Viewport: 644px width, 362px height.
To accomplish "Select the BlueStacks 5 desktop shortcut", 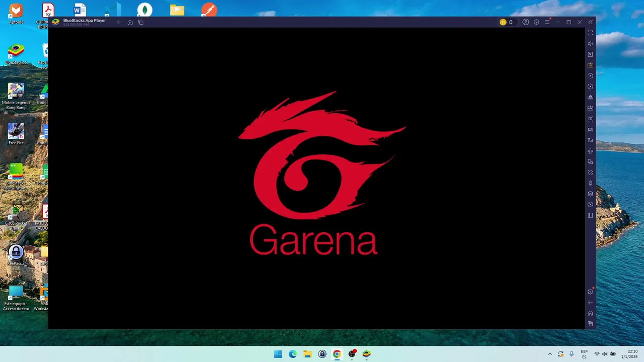I will [16, 54].
